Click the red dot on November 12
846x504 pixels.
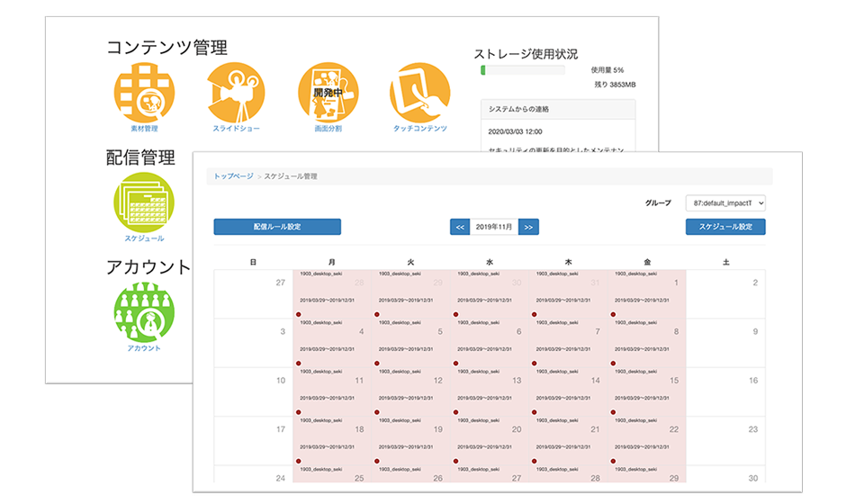pos(377,412)
